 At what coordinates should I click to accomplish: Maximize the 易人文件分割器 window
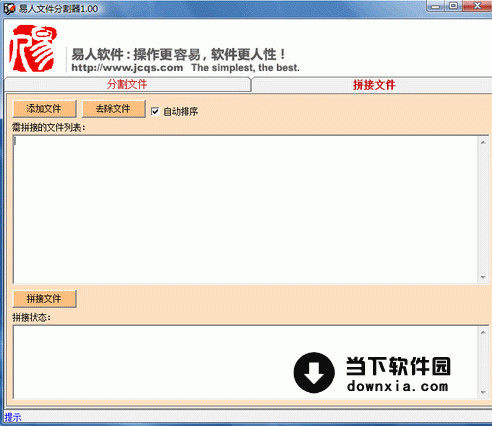click(453, 6)
